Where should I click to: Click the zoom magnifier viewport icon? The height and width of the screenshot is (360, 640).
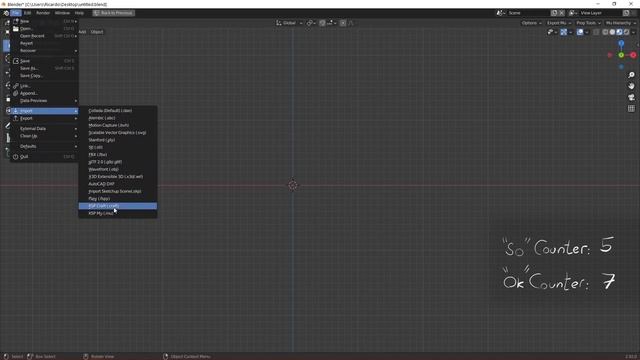point(631,75)
